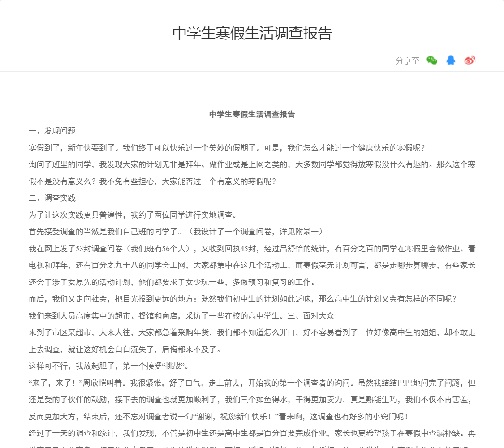This screenshot has height=448, width=504.
Task: Click the line starting '经过了一天的调查和统计'
Action: point(252,434)
